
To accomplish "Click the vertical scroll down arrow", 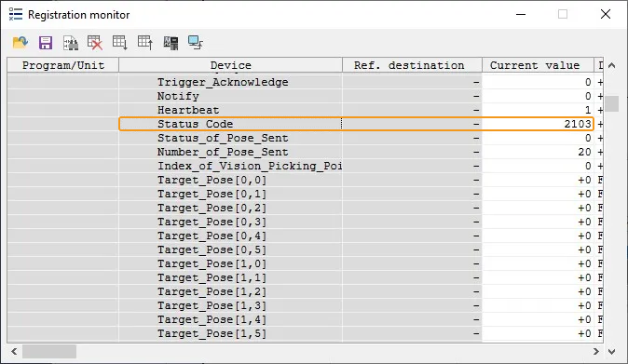I will point(611,352).
